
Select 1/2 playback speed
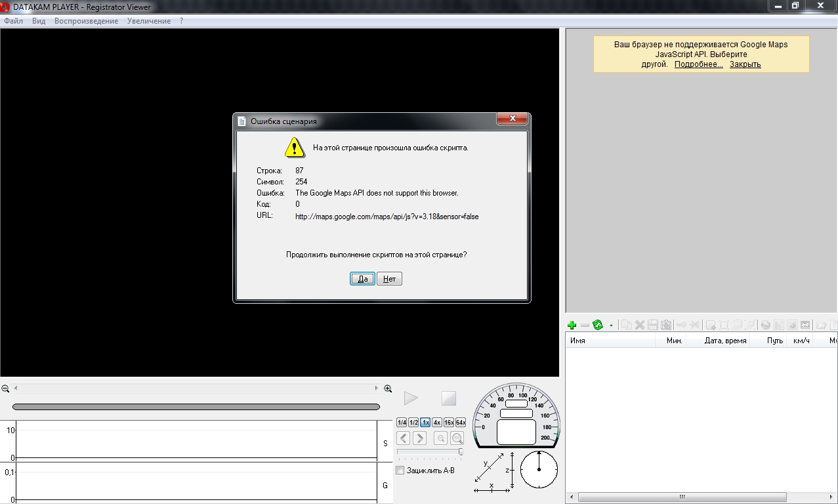(413, 423)
